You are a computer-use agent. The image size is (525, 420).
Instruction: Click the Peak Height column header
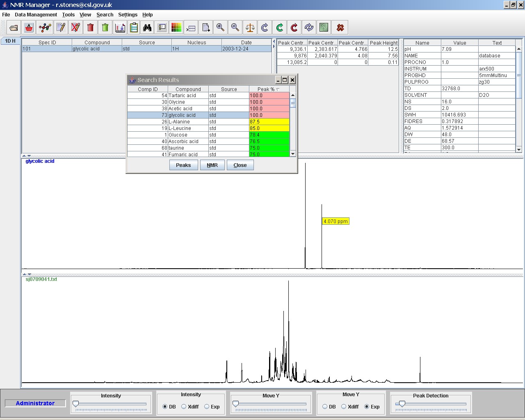pyautogui.click(x=383, y=43)
